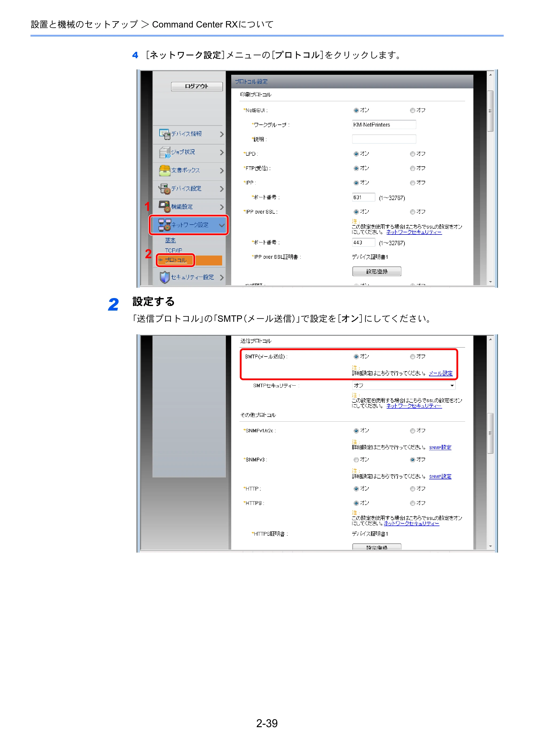Open ネットワークセキュリティー link under HTTPS
534x756 pixels.
411,523
